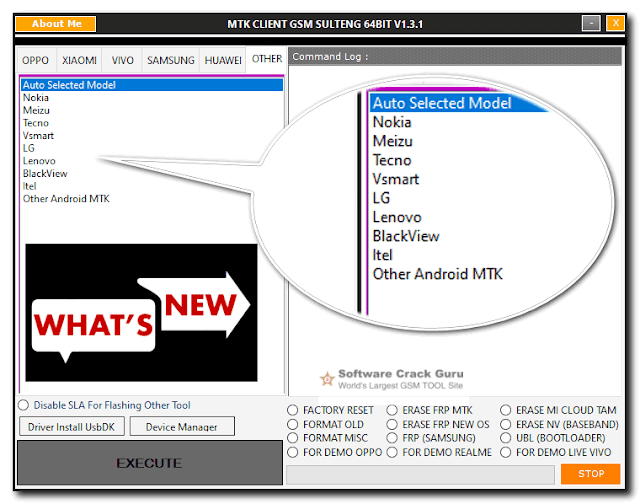Screen dimensions: 640x504
Task: Select FOR DEMO LIVE VIVO option
Action: [556, 453]
